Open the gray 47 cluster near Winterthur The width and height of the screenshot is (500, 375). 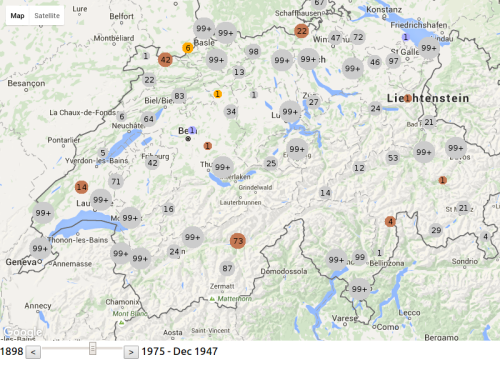click(335, 38)
